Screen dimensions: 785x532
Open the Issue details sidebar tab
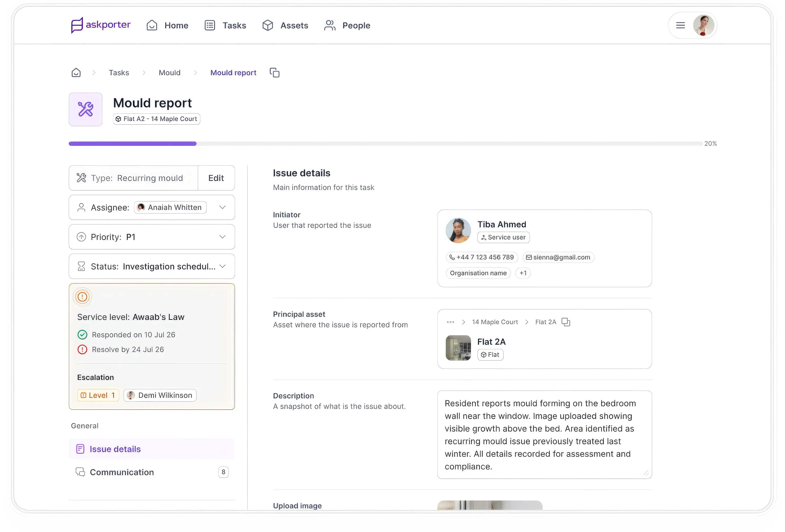(x=115, y=449)
